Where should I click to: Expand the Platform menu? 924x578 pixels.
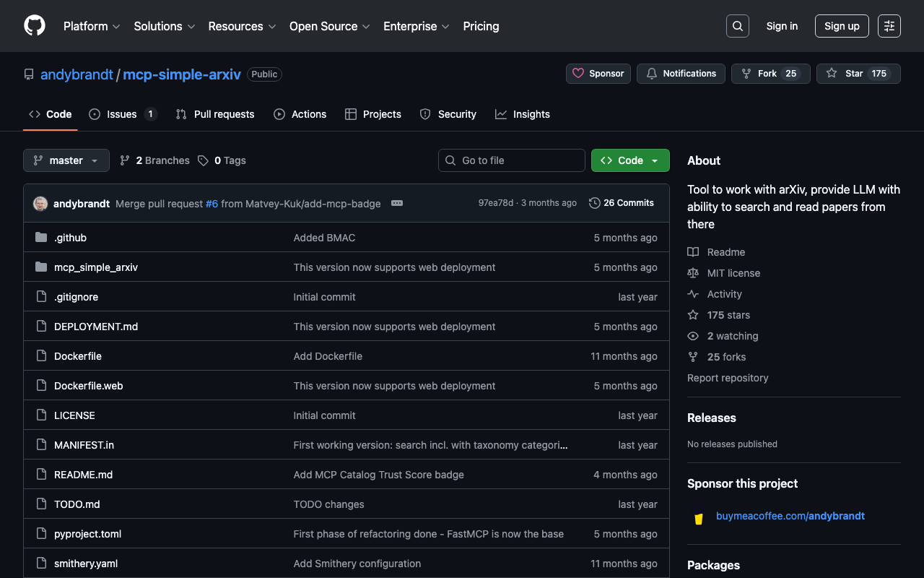click(x=92, y=26)
